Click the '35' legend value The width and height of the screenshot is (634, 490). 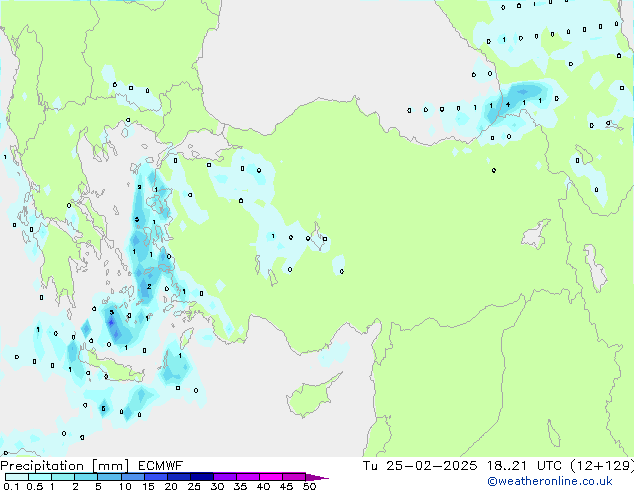tap(240, 486)
